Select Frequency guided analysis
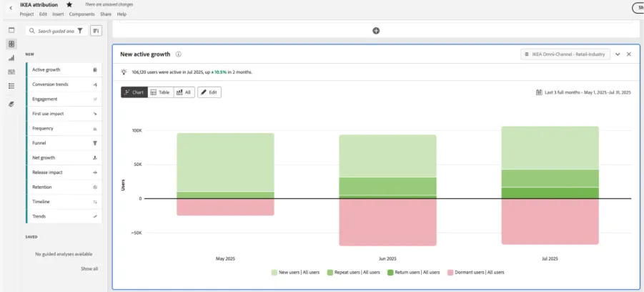The width and height of the screenshot is (644, 292). point(64,128)
